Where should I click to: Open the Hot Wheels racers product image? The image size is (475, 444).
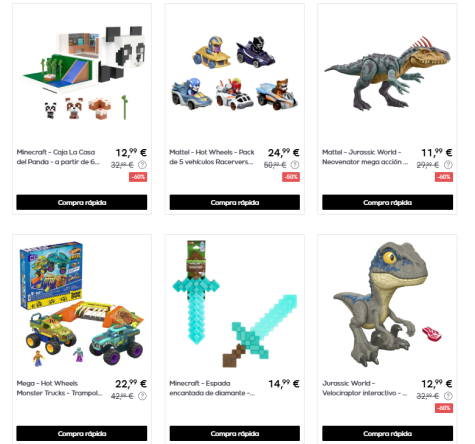(x=235, y=73)
